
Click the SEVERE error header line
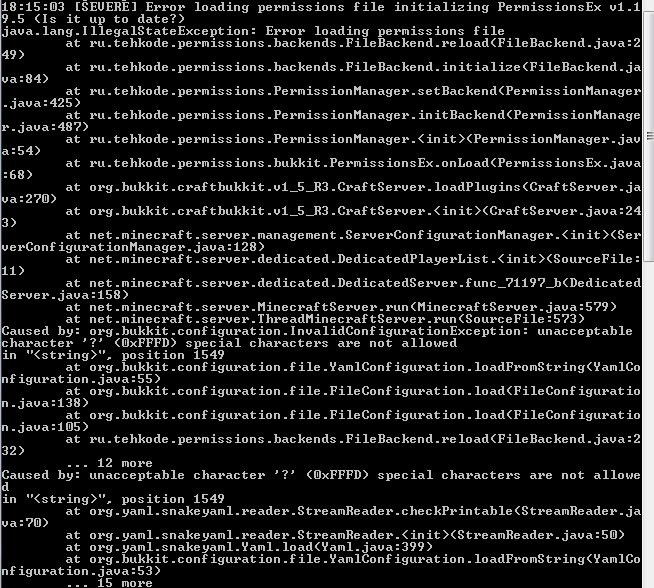tap(321, 13)
